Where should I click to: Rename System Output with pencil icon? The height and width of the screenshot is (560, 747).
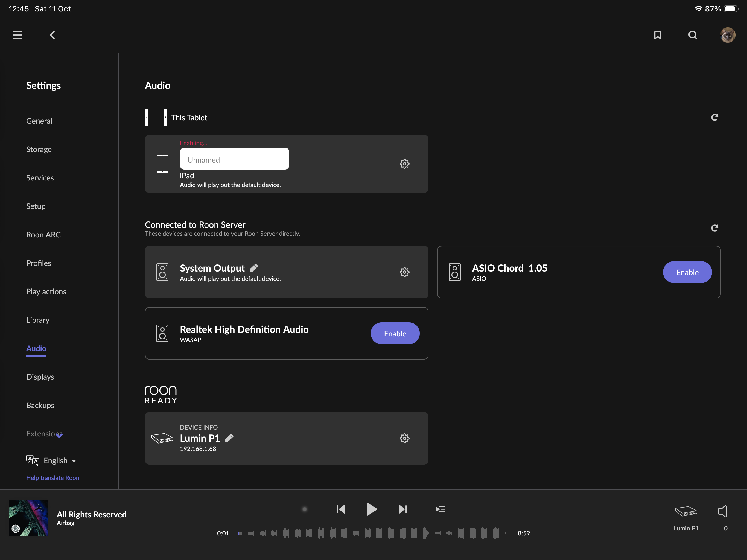tap(254, 268)
